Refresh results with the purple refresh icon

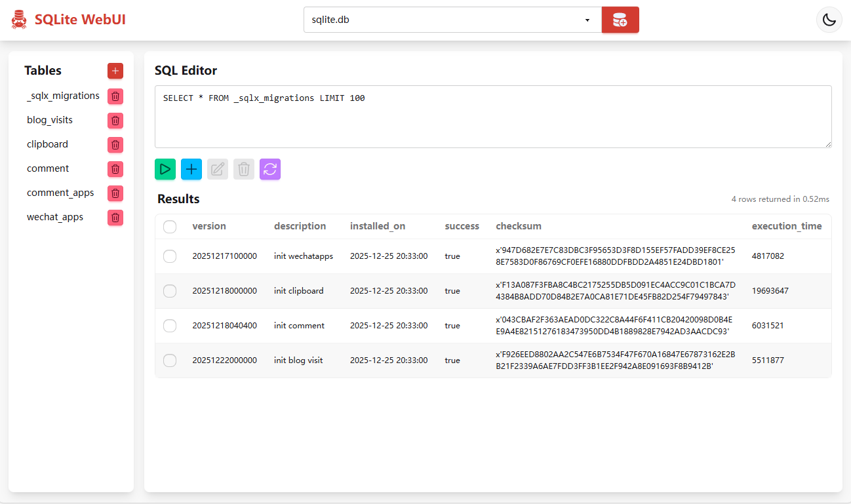tap(270, 169)
